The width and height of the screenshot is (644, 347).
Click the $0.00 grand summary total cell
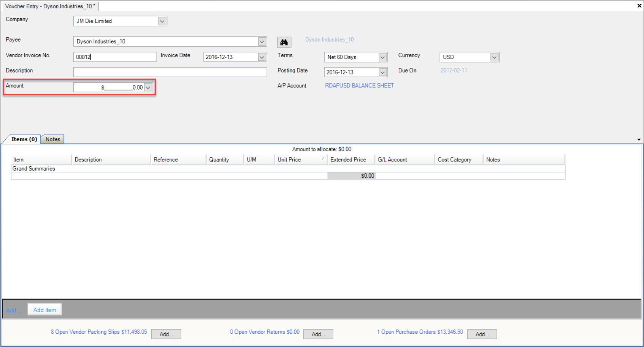351,176
